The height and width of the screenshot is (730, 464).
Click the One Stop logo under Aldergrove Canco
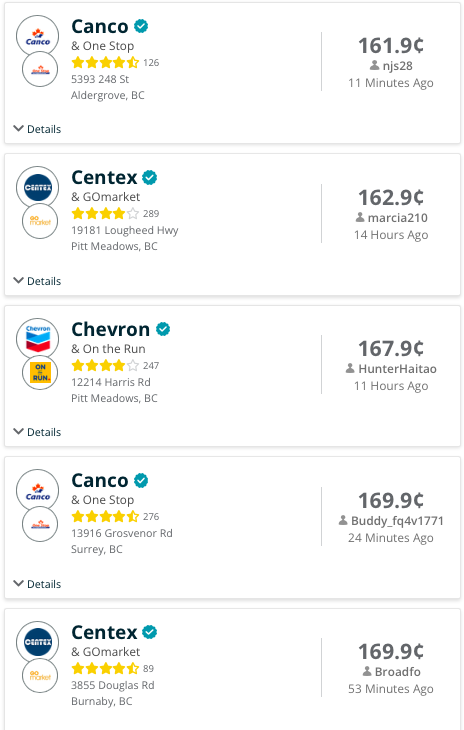tap(40, 70)
